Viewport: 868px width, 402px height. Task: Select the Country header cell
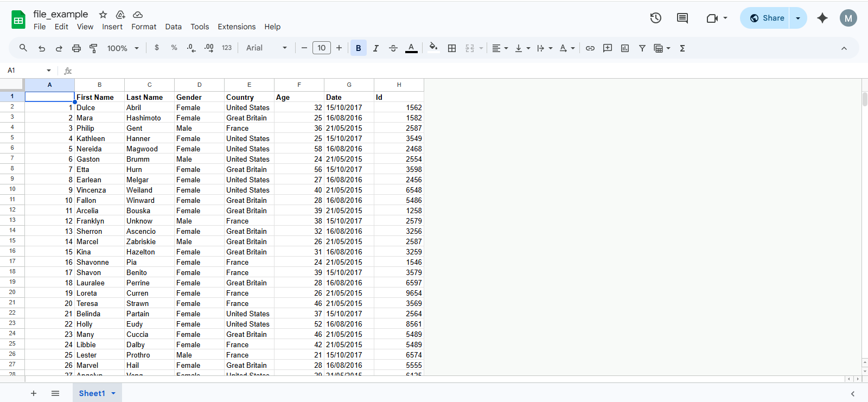[249, 97]
